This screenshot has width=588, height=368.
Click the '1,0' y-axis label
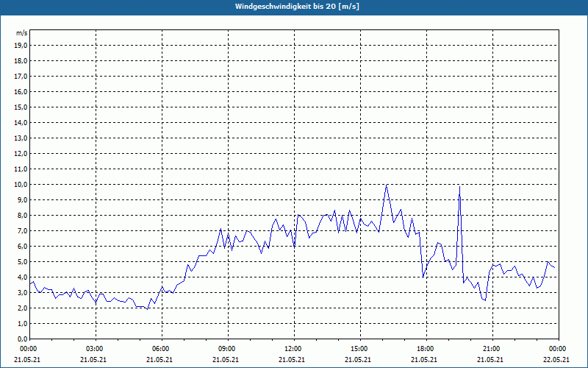pos(23,324)
